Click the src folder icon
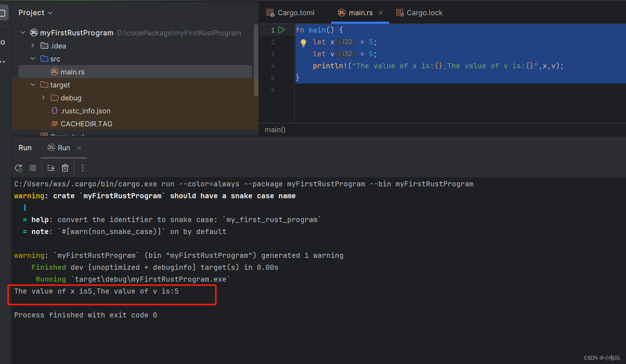 pos(44,58)
